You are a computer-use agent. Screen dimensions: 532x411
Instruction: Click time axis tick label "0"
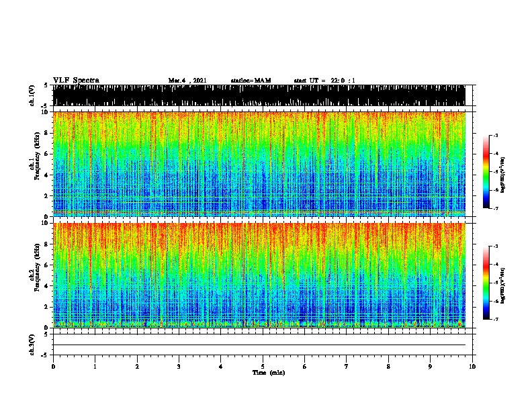(x=53, y=367)
